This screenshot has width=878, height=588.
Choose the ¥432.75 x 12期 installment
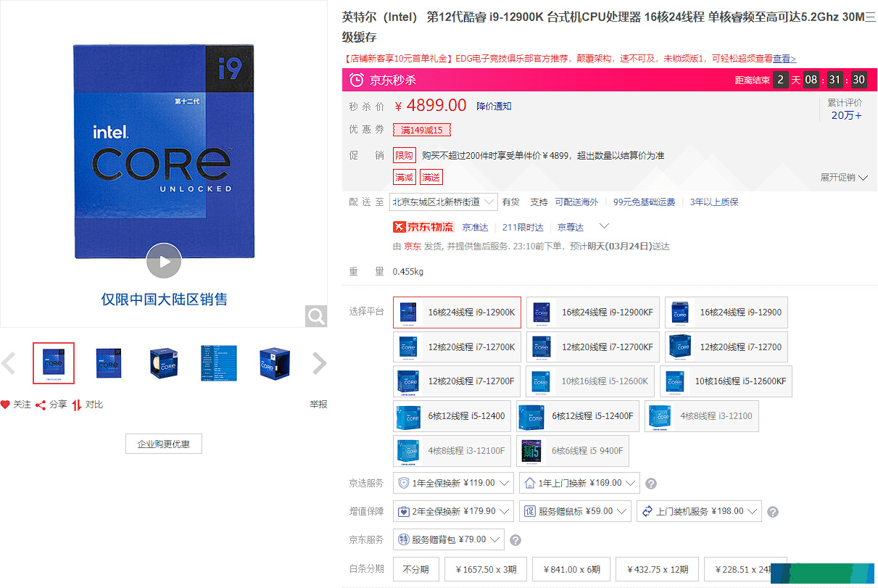pyautogui.click(x=658, y=569)
